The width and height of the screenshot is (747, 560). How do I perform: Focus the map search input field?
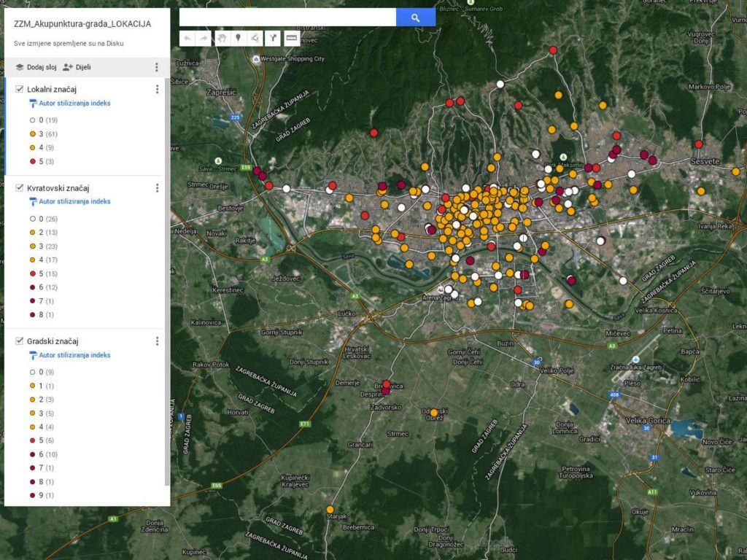point(287,17)
